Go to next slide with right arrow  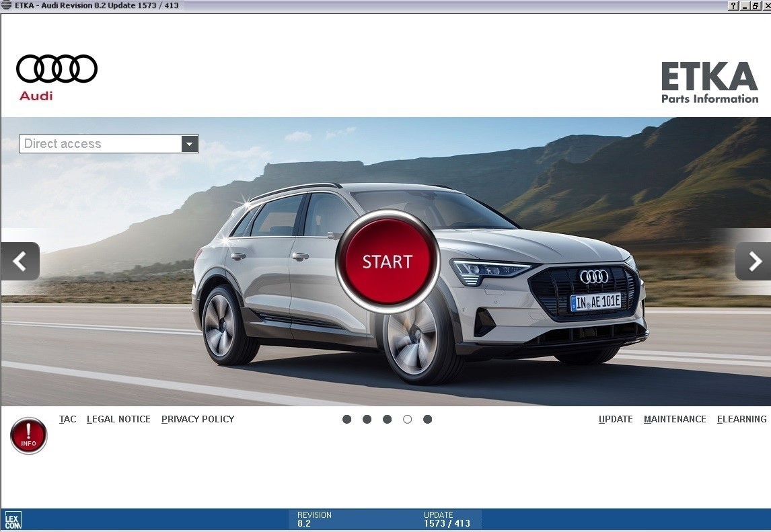pyautogui.click(x=753, y=261)
